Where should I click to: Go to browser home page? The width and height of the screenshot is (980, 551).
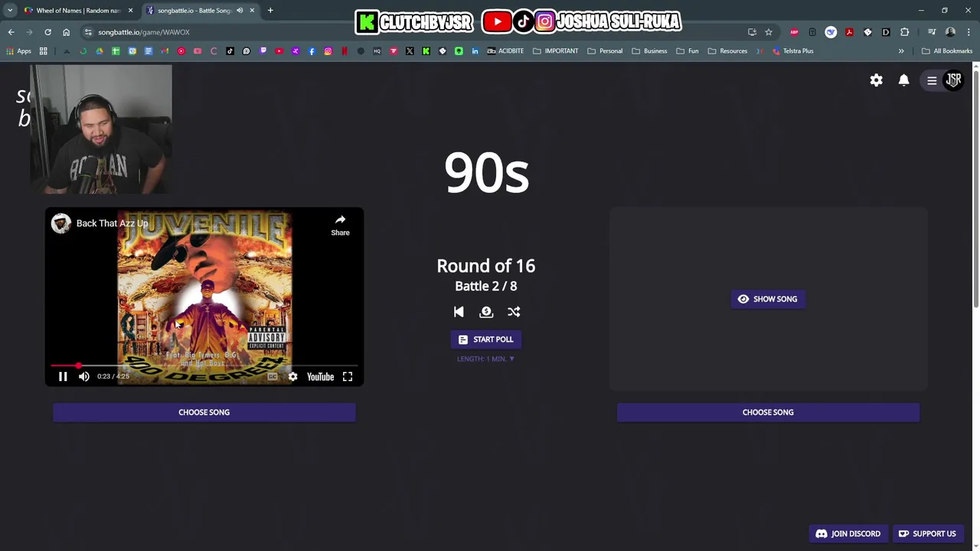66,32
